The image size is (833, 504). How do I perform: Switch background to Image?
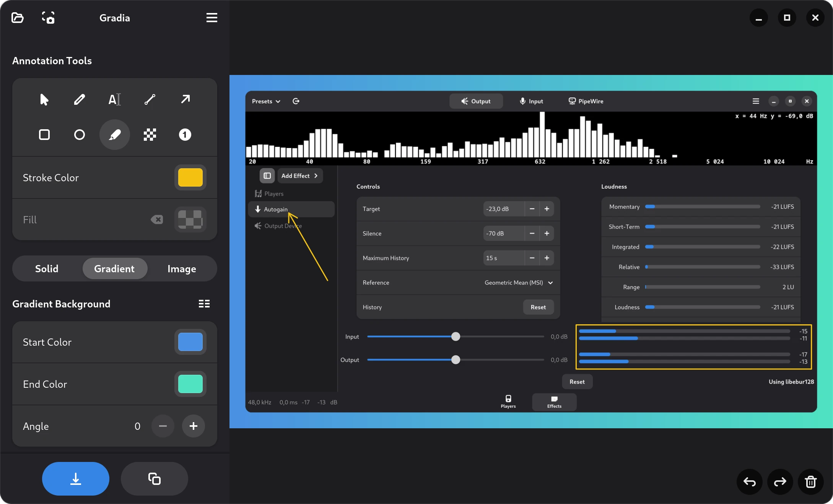click(182, 269)
